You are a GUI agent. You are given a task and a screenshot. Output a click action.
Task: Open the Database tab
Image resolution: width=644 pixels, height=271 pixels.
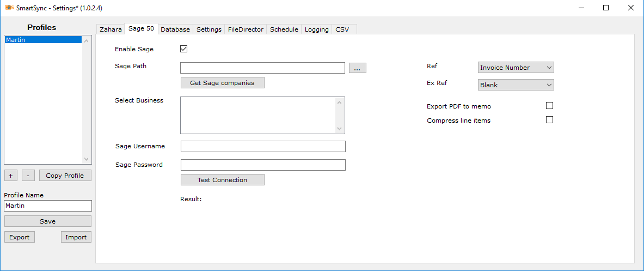[x=175, y=29]
